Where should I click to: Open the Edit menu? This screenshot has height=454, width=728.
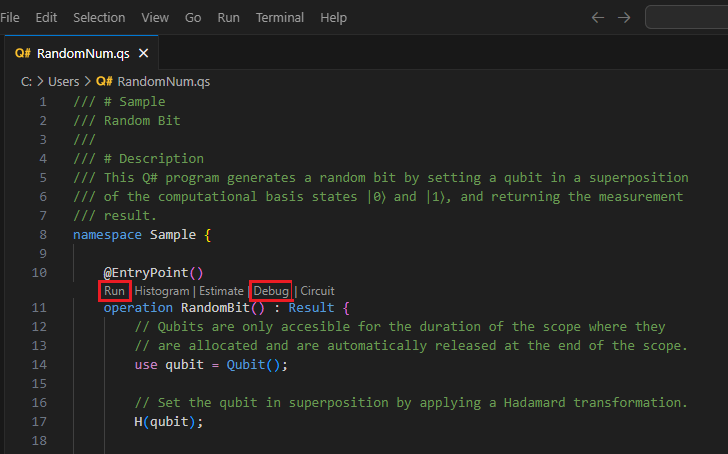tap(46, 18)
